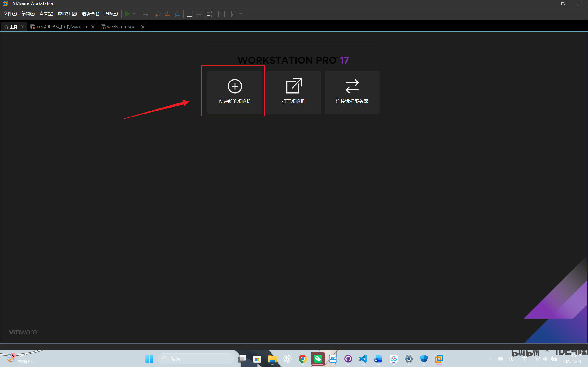This screenshot has height=367, width=588.
Task: Click the take snapshot clock icon
Action: pyautogui.click(x=158, y=14)
